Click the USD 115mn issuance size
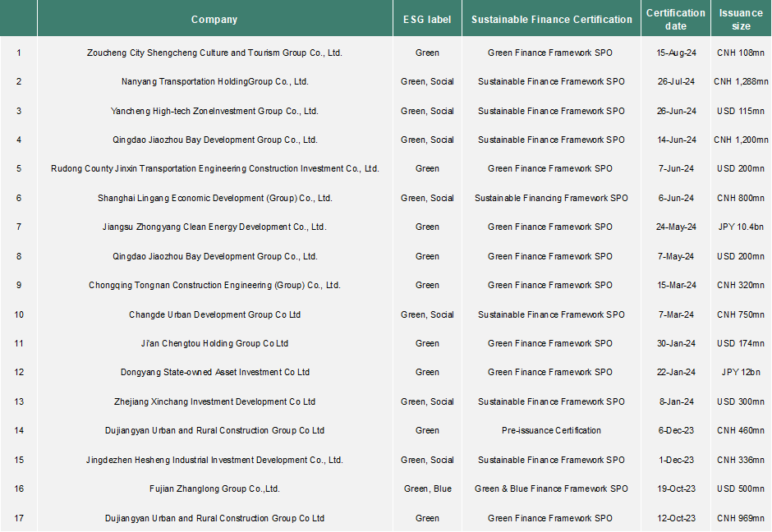 pos(741,111)
